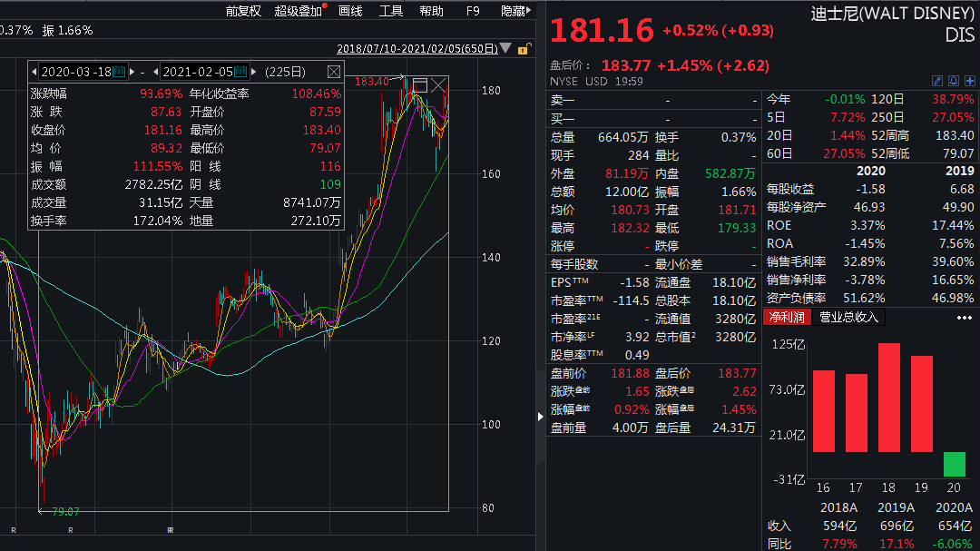Click the 涨跌幅 93.69% value

point(162,93)
